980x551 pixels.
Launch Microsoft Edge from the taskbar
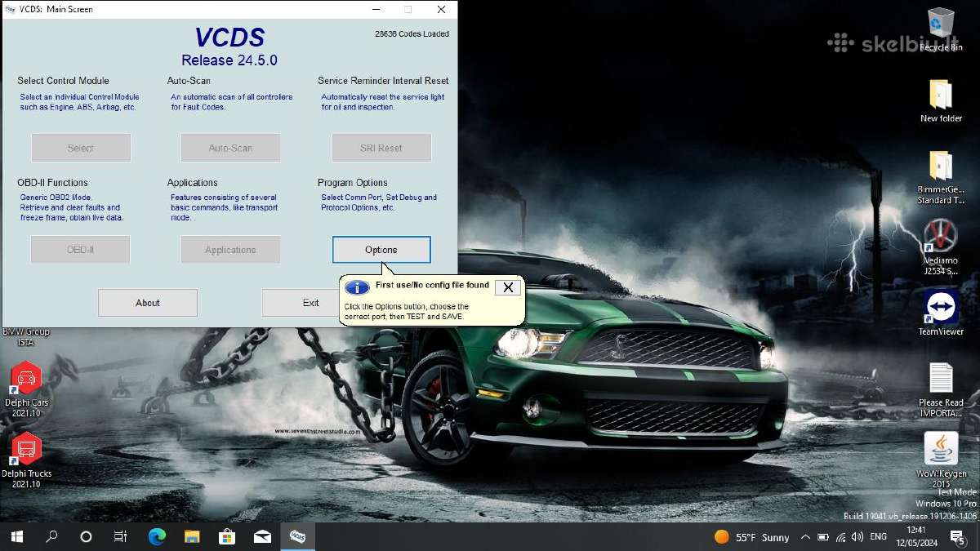(x=157, y=536)
